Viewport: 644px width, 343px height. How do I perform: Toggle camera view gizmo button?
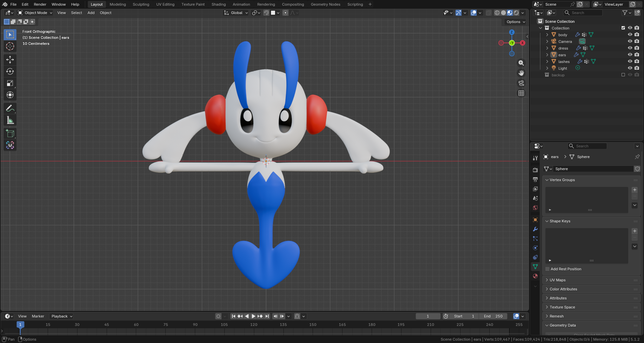tap(521, 83)
